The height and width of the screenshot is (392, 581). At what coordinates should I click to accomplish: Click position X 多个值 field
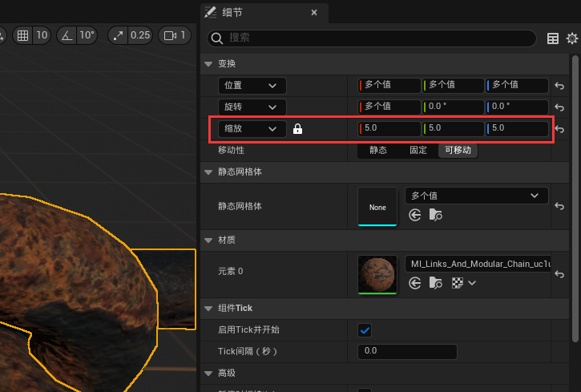coord(389,85)
